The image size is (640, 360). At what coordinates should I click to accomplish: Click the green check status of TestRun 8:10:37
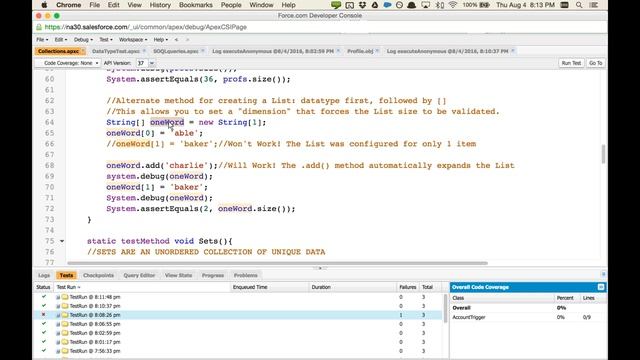(x=44, y=306)
